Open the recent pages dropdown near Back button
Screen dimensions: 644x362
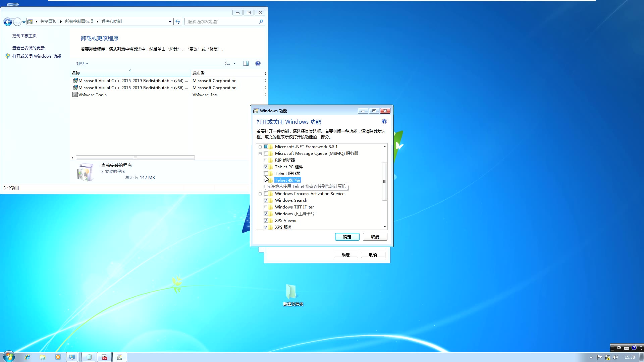(24, 22)
